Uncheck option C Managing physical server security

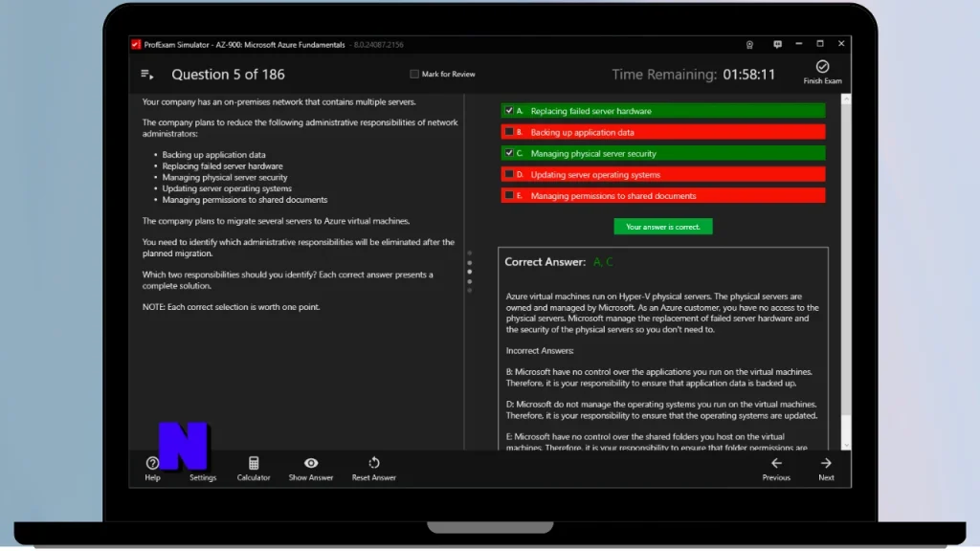509,153
